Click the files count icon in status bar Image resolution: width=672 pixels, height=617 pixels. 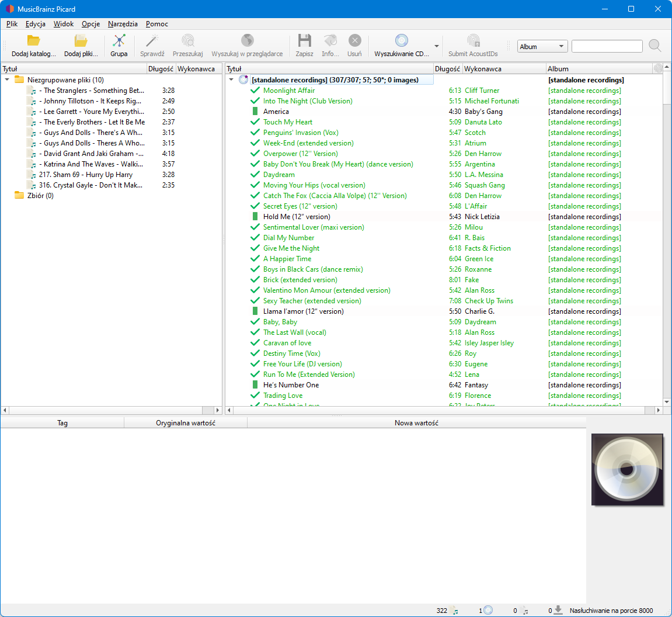[x=454, y=611]
